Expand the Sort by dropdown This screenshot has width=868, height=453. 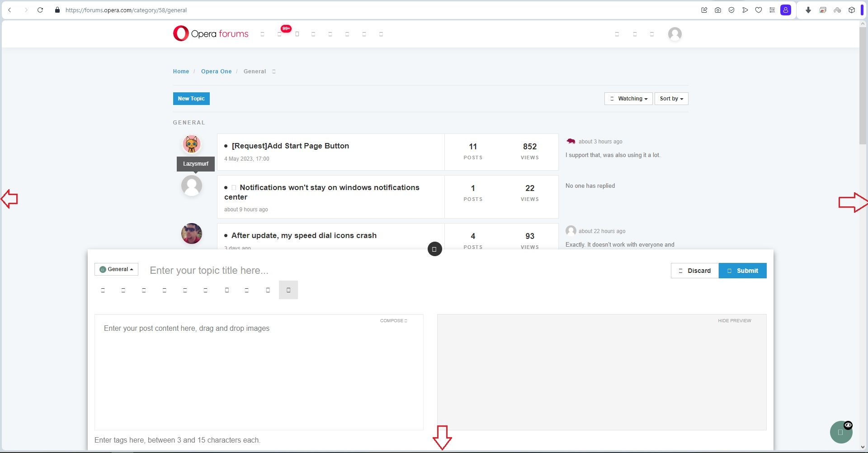pyautogui.click(x=671, y=99)
